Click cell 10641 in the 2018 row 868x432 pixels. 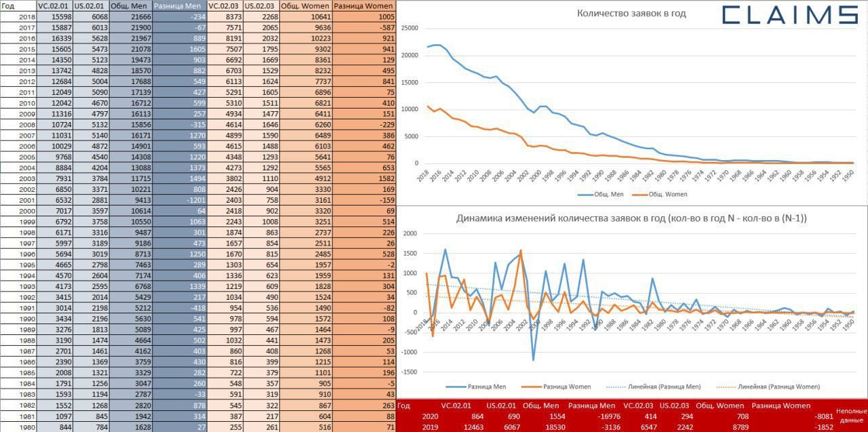(x=306, y=16)
